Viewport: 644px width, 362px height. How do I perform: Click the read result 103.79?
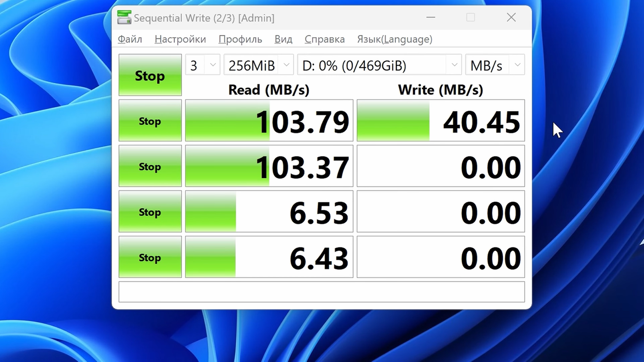[269, 121]
